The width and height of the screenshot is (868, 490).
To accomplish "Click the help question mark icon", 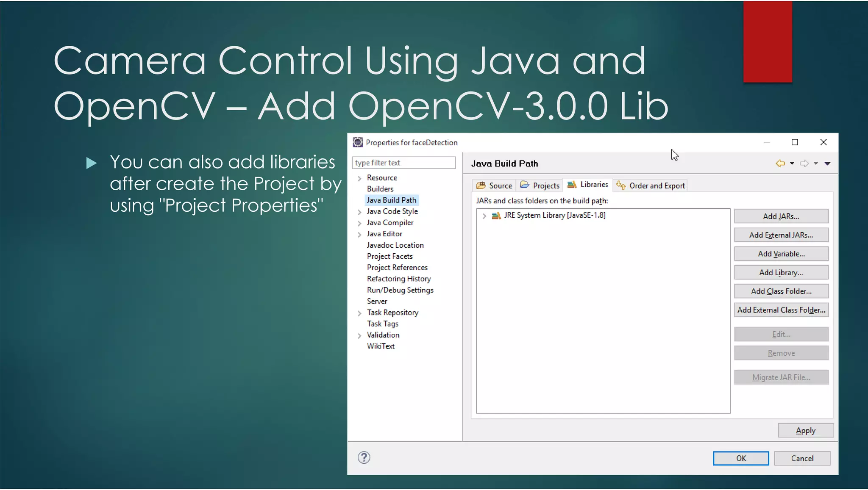I will point(364,457).
